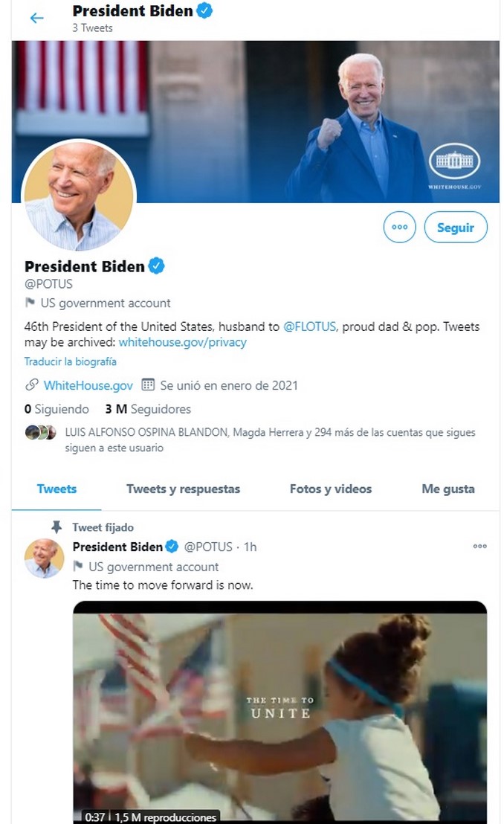Click the Seguir follow button
Viewport: 504px width, 824px height.
[x=455, y=228]
